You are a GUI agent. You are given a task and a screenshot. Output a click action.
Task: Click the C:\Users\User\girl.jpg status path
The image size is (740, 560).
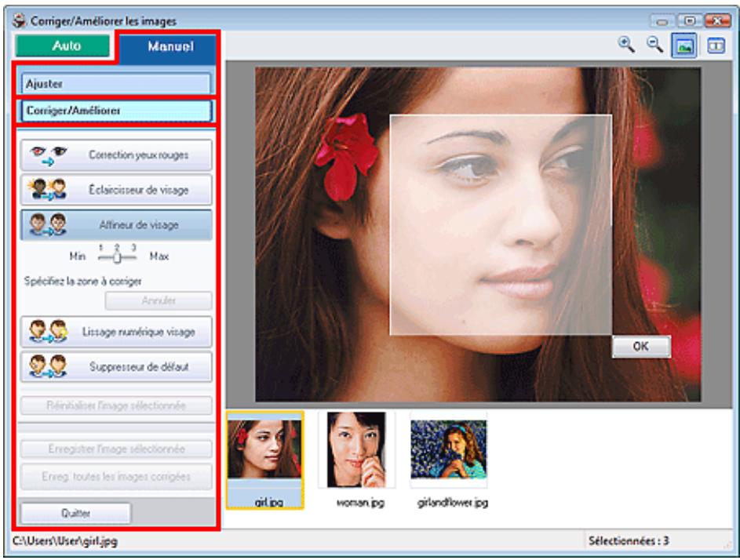[x=64, y=540]
